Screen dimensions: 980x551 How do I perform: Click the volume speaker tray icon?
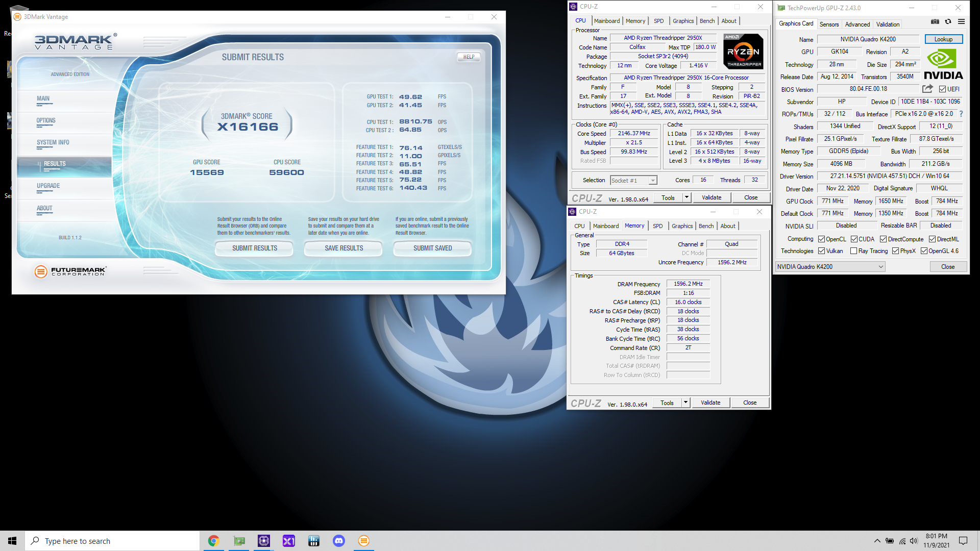[914, 541]
